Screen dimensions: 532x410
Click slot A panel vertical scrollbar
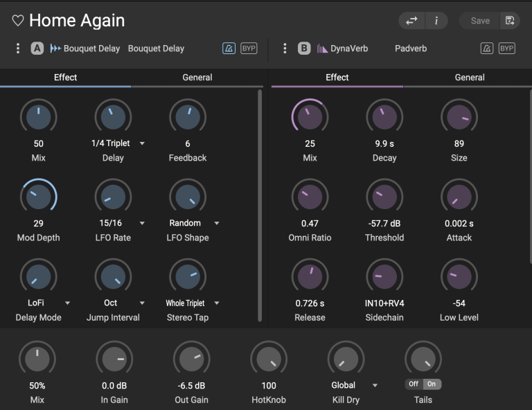tap(260, 206)
